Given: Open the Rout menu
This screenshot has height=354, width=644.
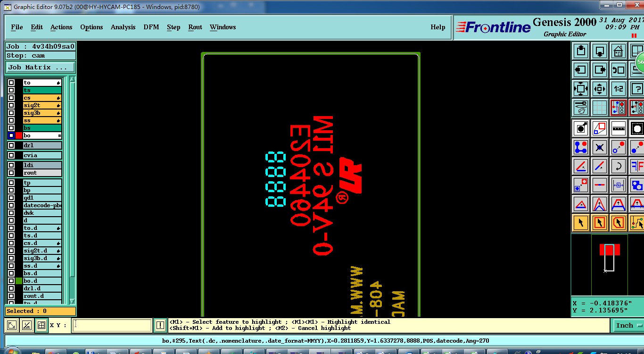Looking at the screenshot, I should (195, 27).
